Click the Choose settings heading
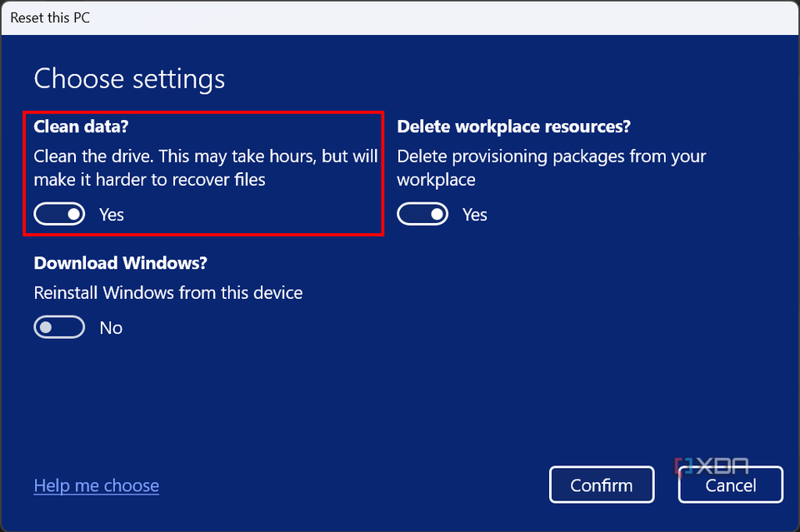 129,79
